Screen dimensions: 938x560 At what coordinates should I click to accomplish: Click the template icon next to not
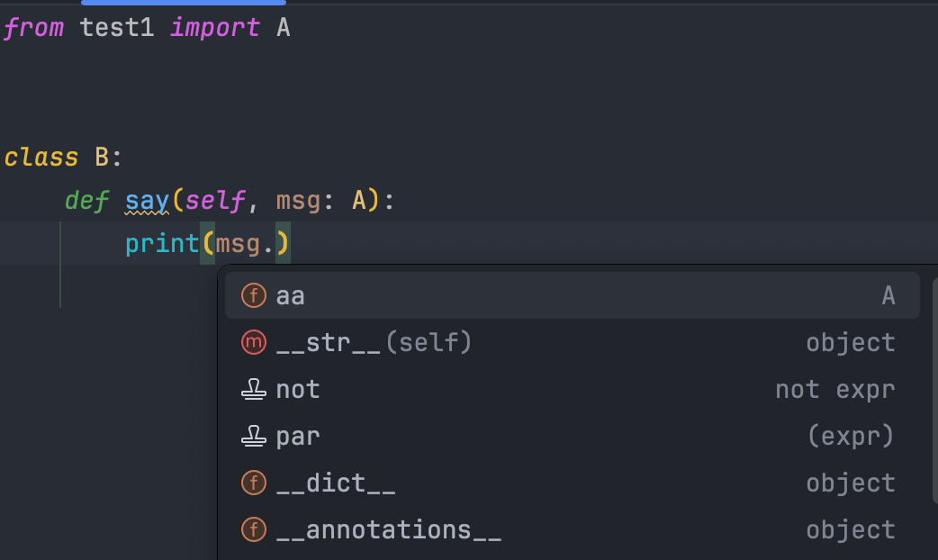tap(255, 389)
